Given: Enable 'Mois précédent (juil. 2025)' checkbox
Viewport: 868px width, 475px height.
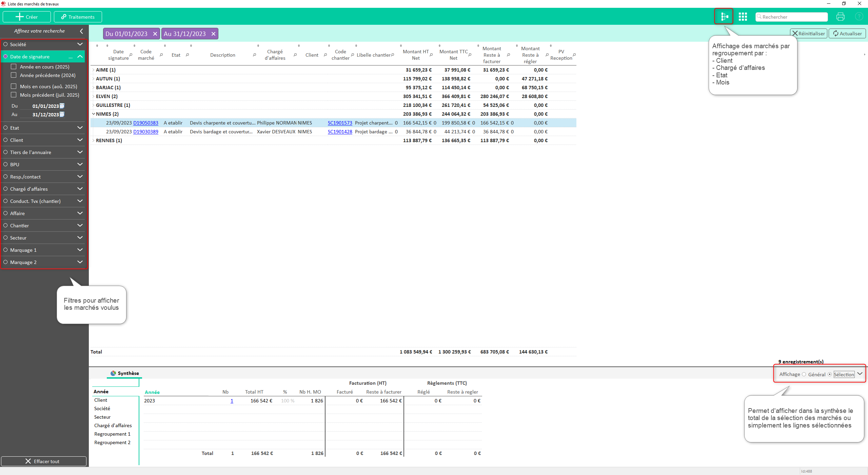Looking at the screenshot, I should [x=14, y=95].
